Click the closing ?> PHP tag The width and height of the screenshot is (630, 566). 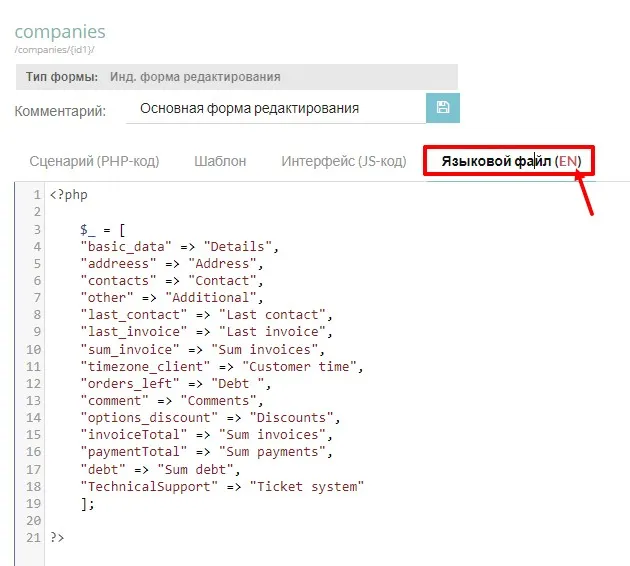(x=57, y=537)
